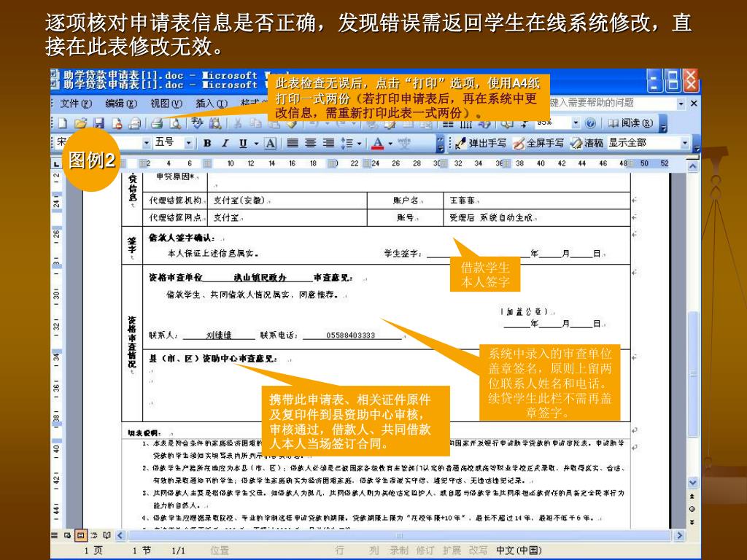The height and width of the screenshot is (560, 747).
Task: Click the phonetic guide 文 icon
Action: tap(404, 143)
